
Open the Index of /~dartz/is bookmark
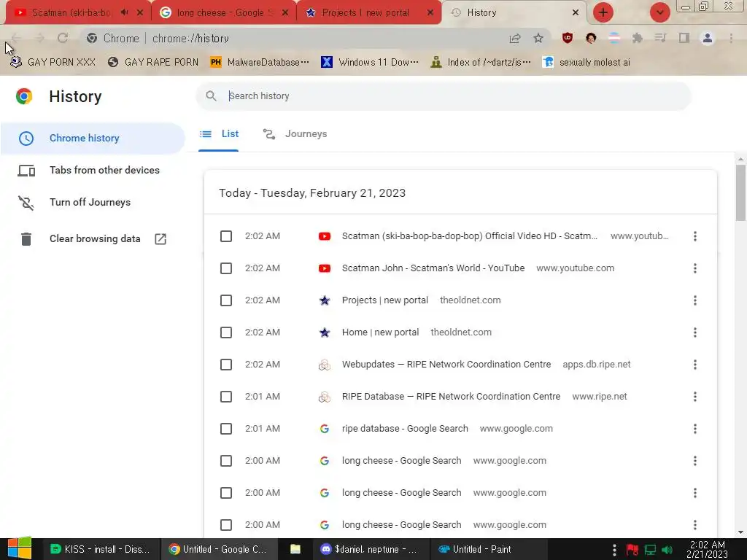coord(481,63)
